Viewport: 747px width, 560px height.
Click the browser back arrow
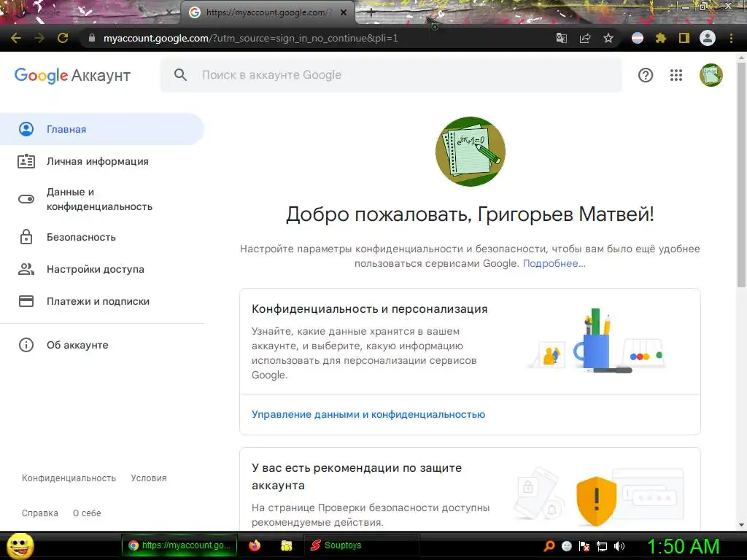point(16,38)
